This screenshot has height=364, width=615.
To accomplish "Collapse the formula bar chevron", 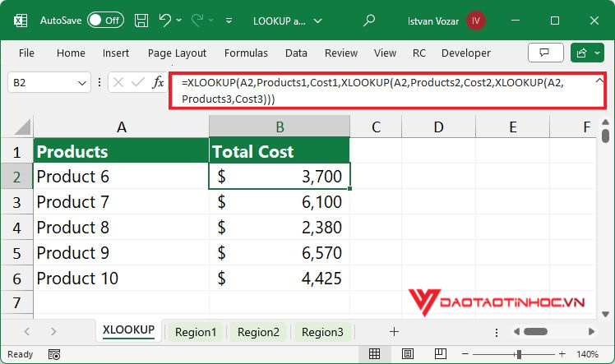I will tap(599, 81).
